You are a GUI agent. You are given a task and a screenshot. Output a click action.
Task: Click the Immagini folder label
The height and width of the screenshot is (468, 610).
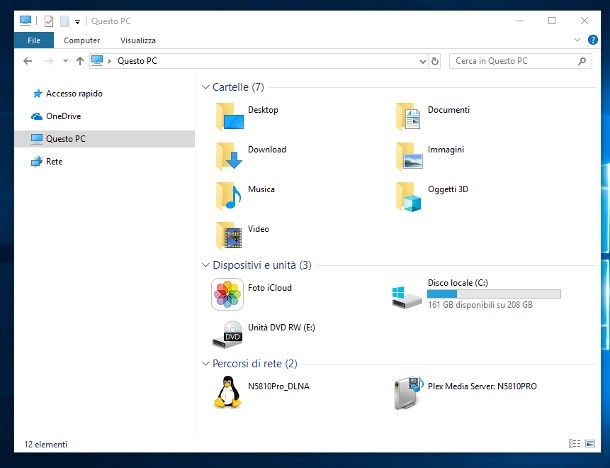tap(446, 150)
